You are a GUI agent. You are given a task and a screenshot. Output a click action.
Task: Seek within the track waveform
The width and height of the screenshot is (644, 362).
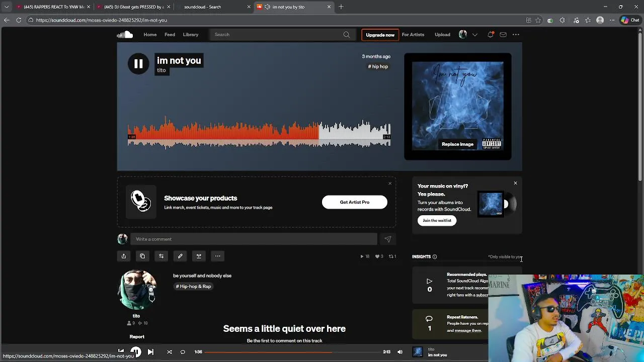coord(259,134)
